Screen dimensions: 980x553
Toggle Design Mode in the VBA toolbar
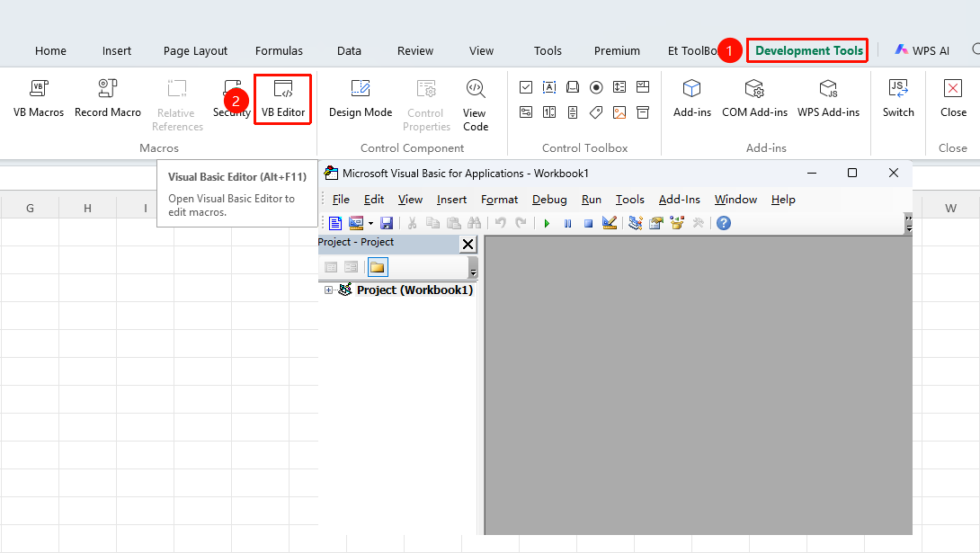(610, 223)
